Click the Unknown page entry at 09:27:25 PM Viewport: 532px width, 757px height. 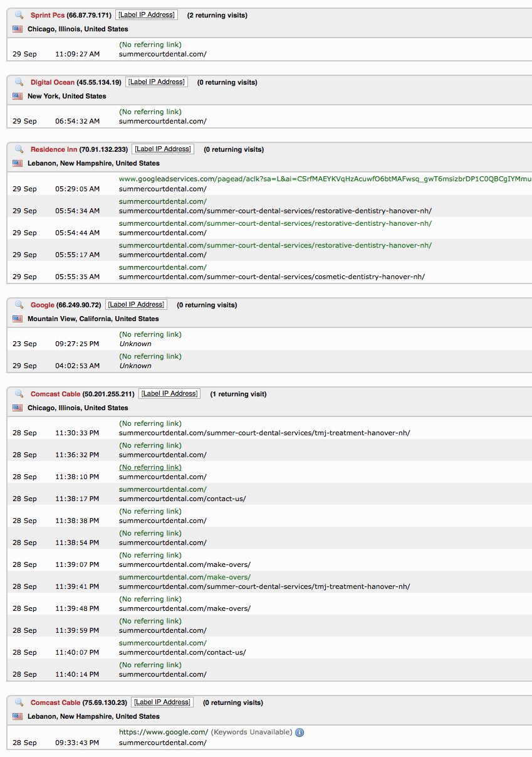click(x=135, y=344)
